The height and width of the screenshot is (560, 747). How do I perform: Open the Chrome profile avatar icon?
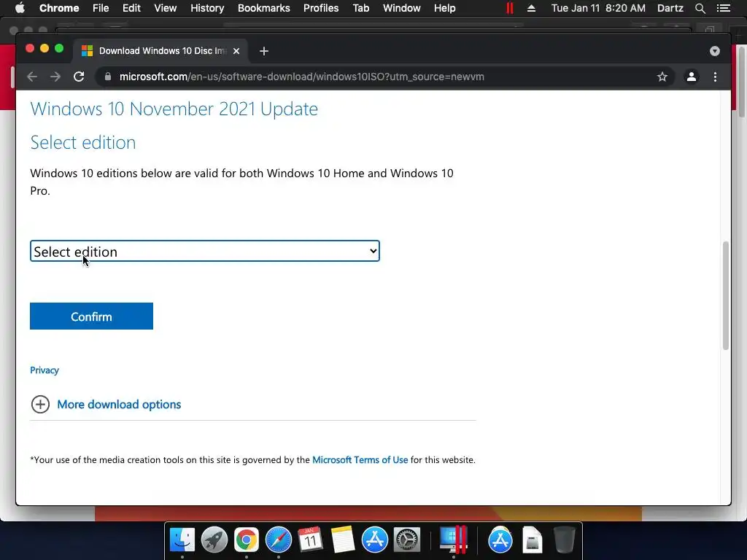[x=692, y=77]
